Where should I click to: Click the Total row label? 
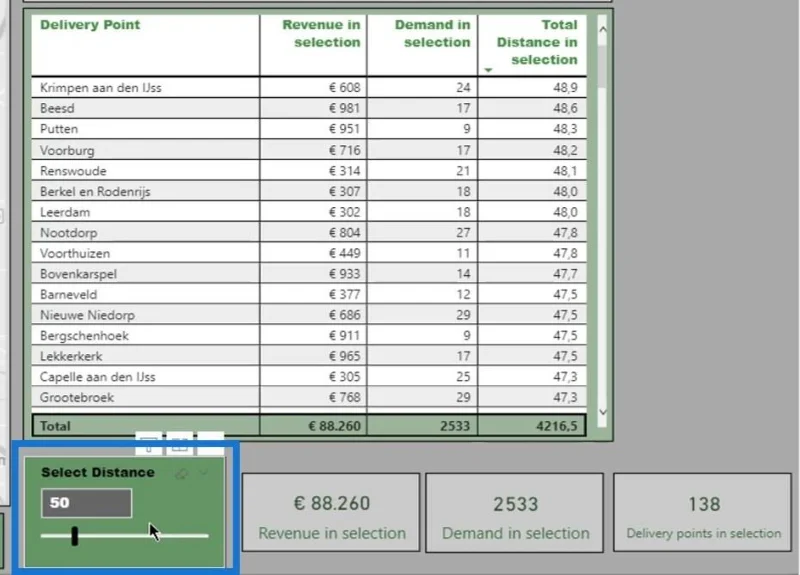pyautogui.click(x=55, y=426)
